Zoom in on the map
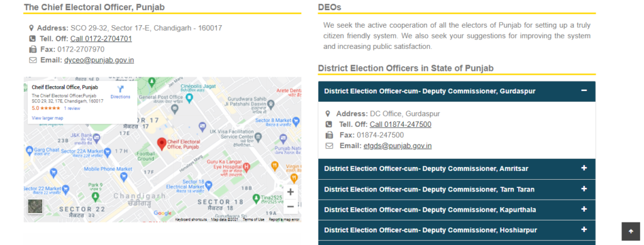Screen dimensions: 644x245 pyautogui.click(x=291, y=192)
